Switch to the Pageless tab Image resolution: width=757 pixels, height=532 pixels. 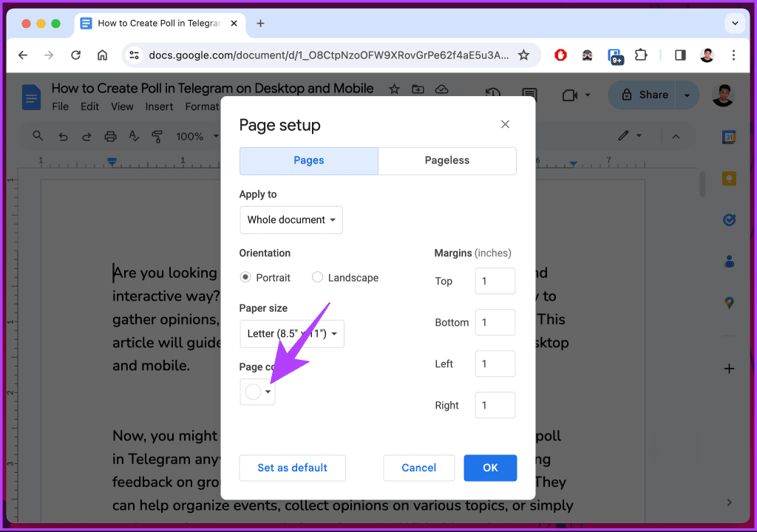click(x=447, y=160)
